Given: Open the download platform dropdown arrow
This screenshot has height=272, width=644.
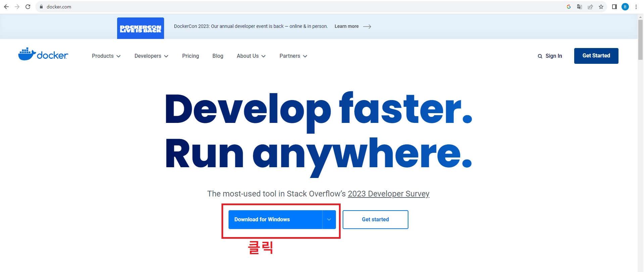Looking at the screenshot, I should point(329,220).
